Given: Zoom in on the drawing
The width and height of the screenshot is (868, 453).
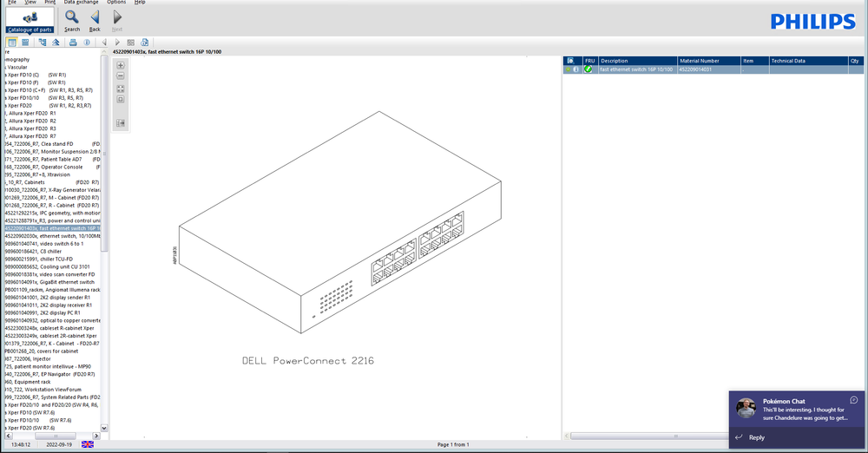Looking at the screenshot, I should pos(121,66).
